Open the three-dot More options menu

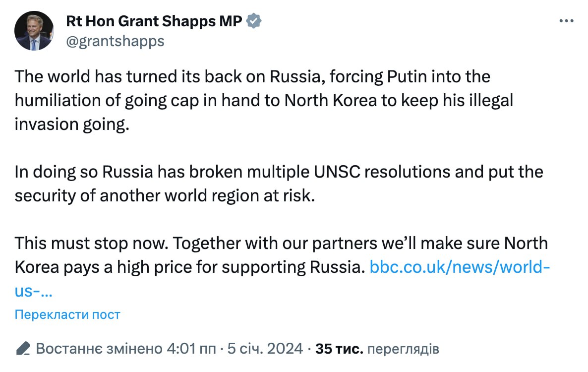coord(566,21)
